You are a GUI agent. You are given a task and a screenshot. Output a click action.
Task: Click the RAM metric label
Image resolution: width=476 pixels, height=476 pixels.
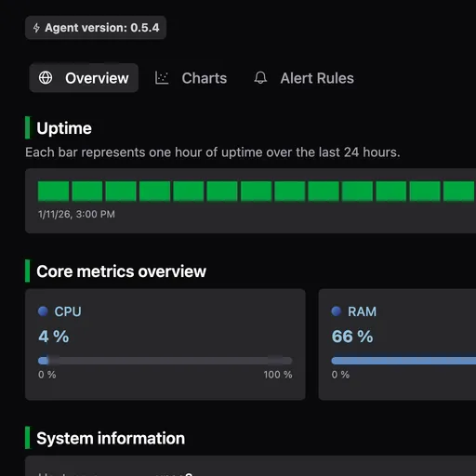362,311
